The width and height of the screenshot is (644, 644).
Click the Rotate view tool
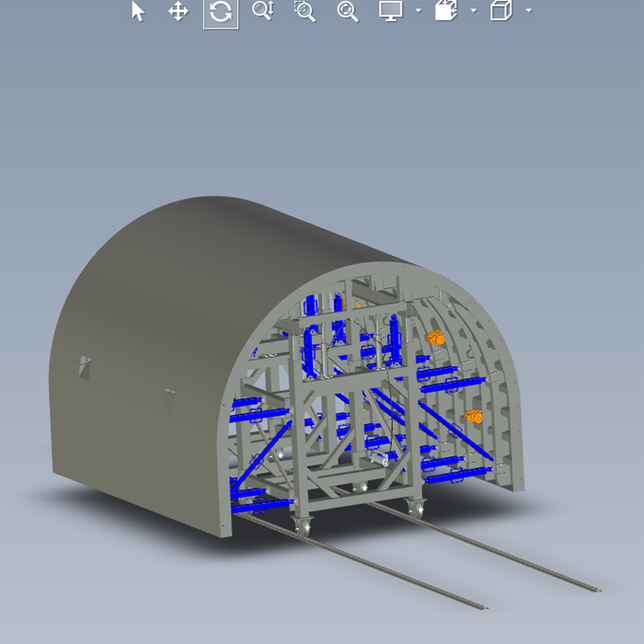coord(221,12)
